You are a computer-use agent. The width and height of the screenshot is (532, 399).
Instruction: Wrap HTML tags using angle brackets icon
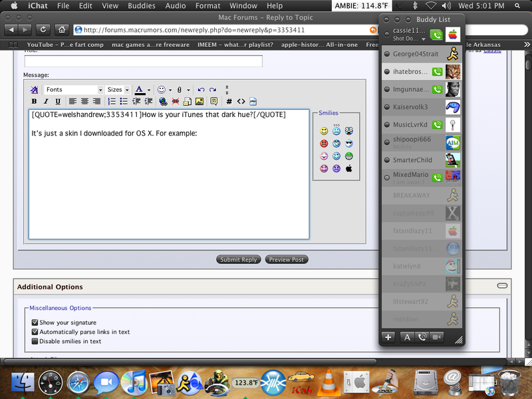click(241, 101)
